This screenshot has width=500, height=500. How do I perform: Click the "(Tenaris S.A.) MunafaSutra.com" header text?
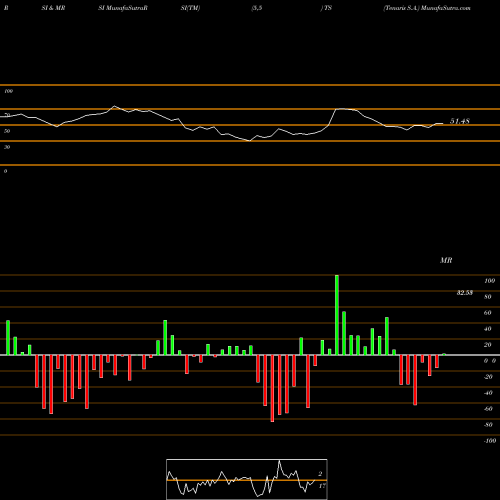tap(427, 8)
